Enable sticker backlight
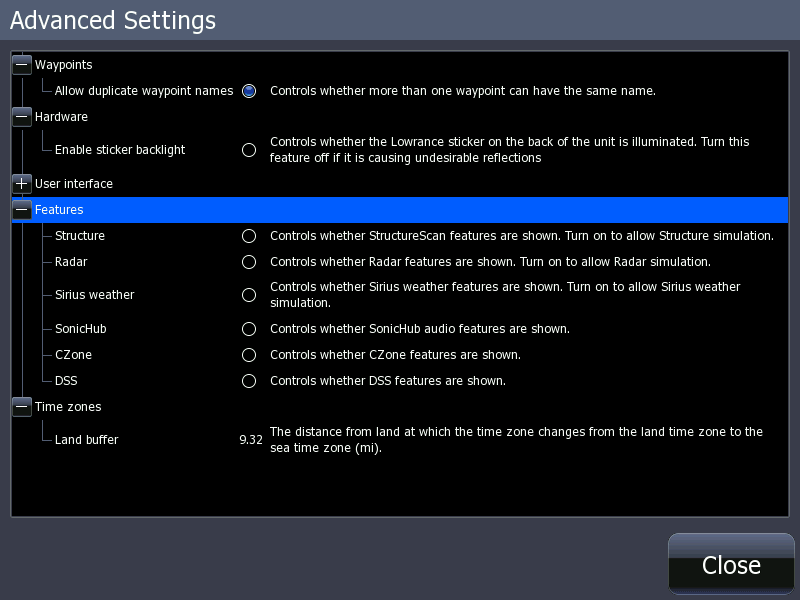Image resolution: width=800 pixels, height=600 pixels. (x=248, y=150)
